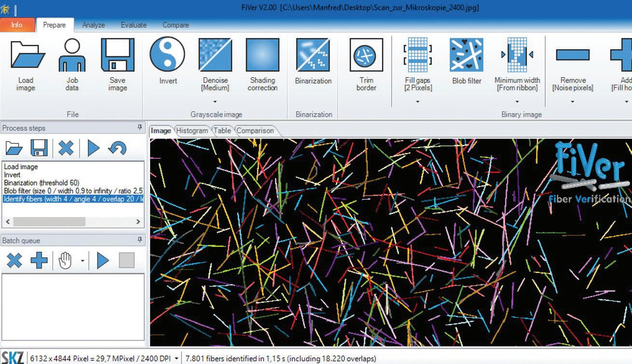The width and height of the screenshot is (632, 364).
Task: Click the fibers identified status text
Action: coord(281,359)
